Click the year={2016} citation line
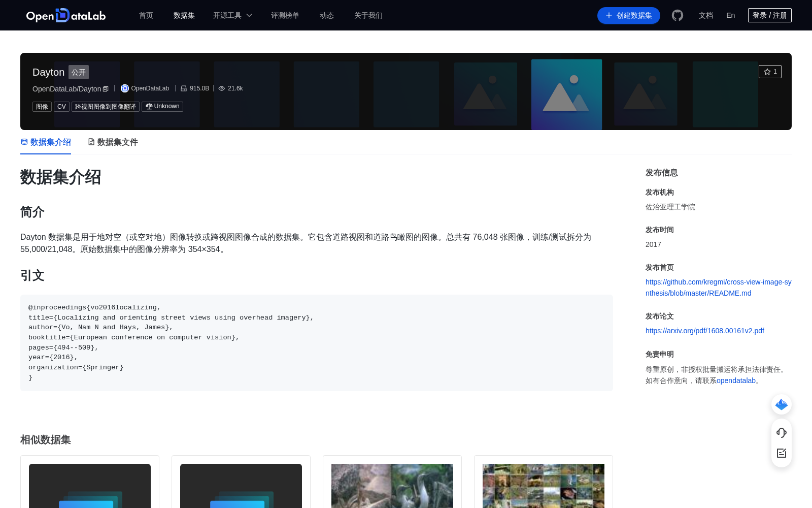The image size is (812, 508). click(x=53, y=357)
